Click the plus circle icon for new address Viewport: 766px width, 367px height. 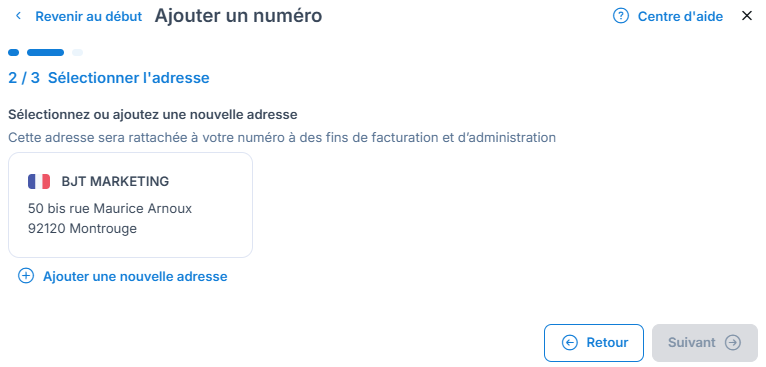tap(26, 276)
